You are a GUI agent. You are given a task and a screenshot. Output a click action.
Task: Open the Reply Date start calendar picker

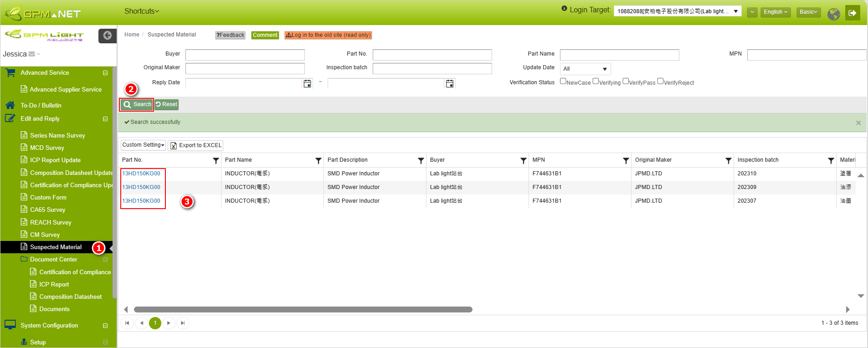308,83
